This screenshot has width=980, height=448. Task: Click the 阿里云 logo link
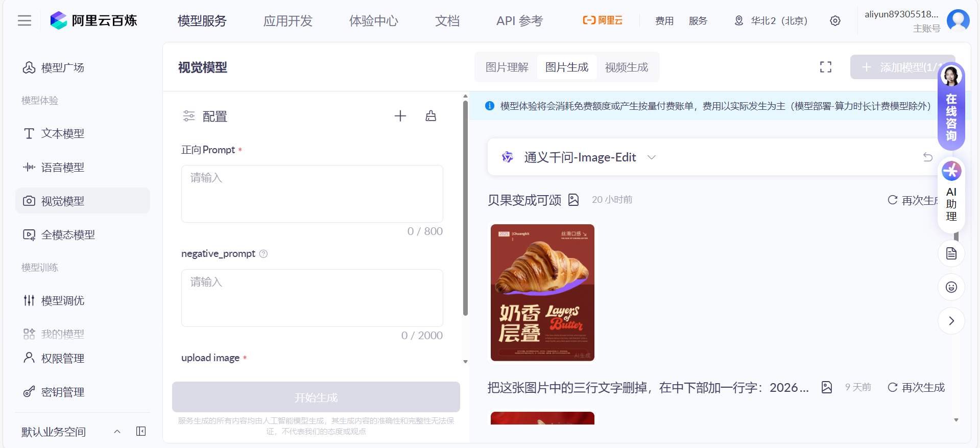point(603,20)
